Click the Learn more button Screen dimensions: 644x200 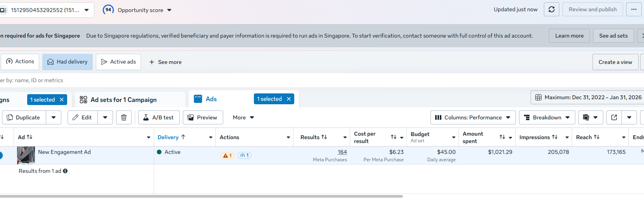[x=569, y=36]
